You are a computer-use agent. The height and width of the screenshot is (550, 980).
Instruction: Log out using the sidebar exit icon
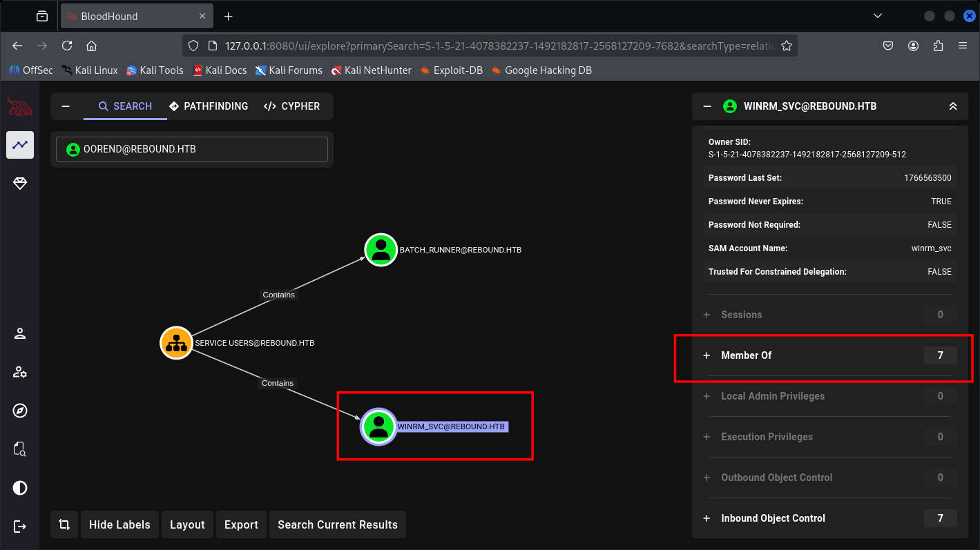pyautogui.click(x=20, y=527)
